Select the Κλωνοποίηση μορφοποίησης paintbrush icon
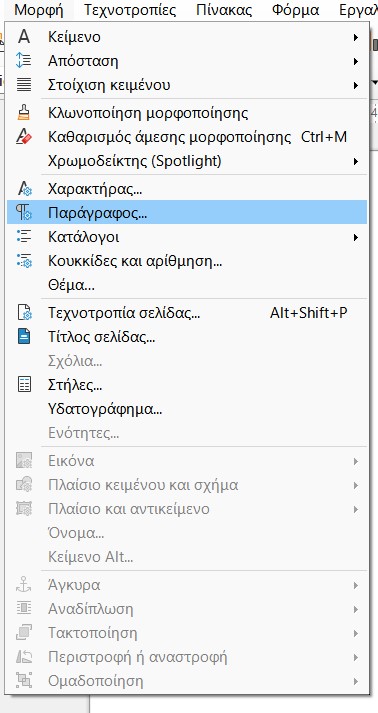Viewport: 378px width, 713px height. pos(24,113)
